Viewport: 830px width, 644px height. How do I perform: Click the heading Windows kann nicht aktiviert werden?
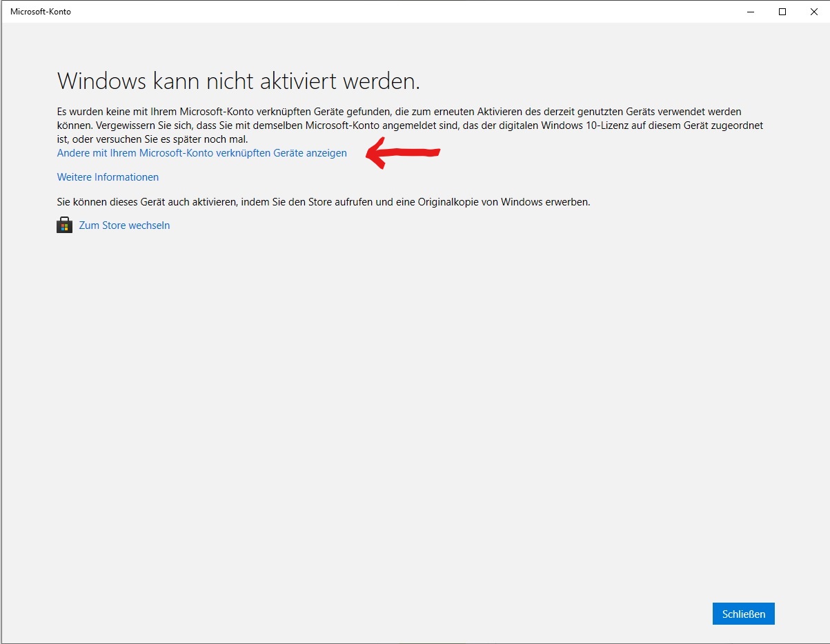coord(239,81)
